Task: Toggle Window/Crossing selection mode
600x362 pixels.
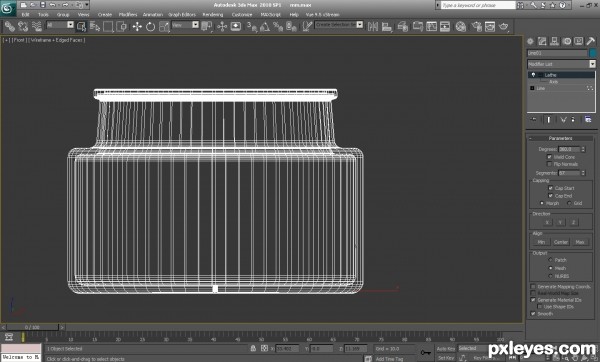Action: point(122,26)
